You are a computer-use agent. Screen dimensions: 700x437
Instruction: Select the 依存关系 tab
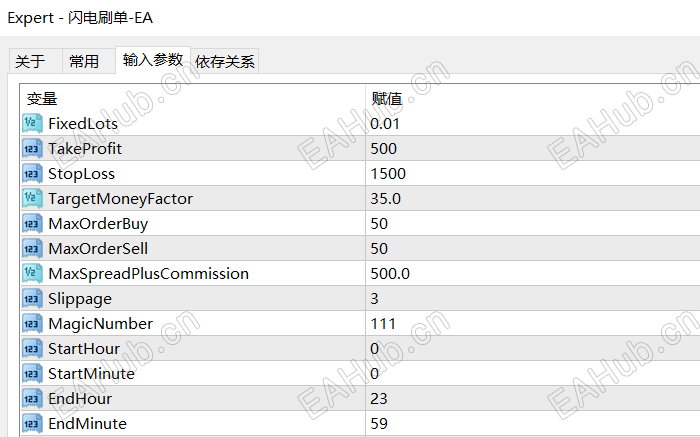click(x=225, y=62)
